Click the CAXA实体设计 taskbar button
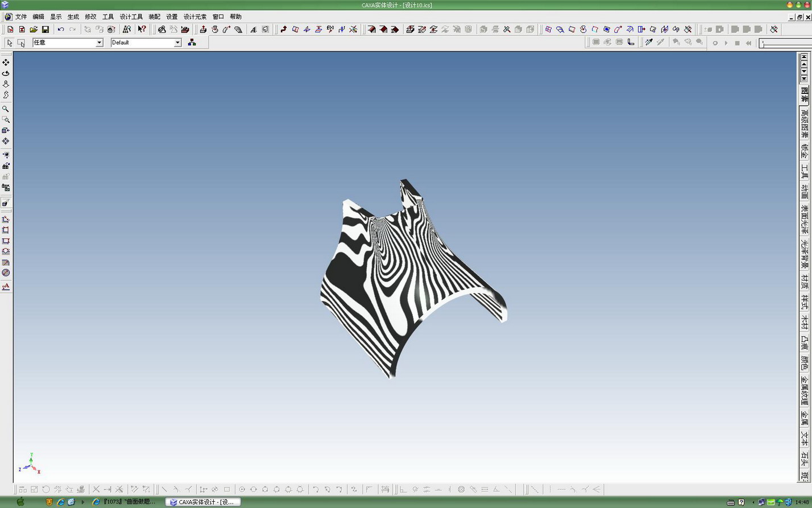Screen dimensions: 812x508 pyautogui.click(x=202, y=502)
